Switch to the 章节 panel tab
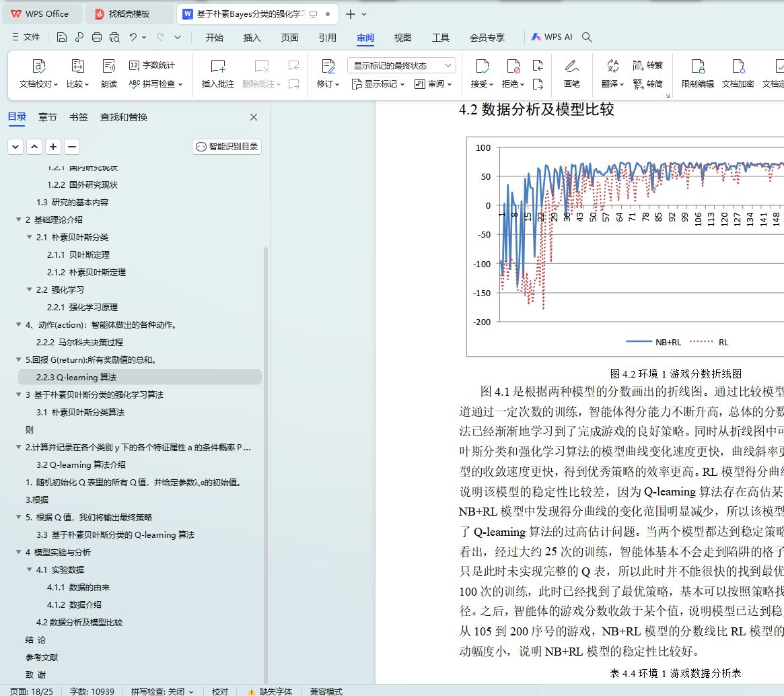The image size is (784, 696). [x=48, y=117]
